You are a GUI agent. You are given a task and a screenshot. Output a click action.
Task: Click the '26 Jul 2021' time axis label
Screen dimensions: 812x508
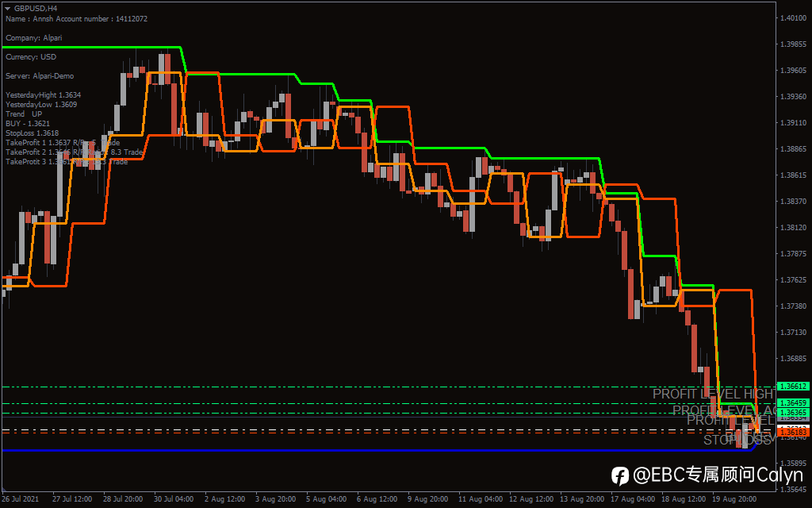(x=20, y=498)
